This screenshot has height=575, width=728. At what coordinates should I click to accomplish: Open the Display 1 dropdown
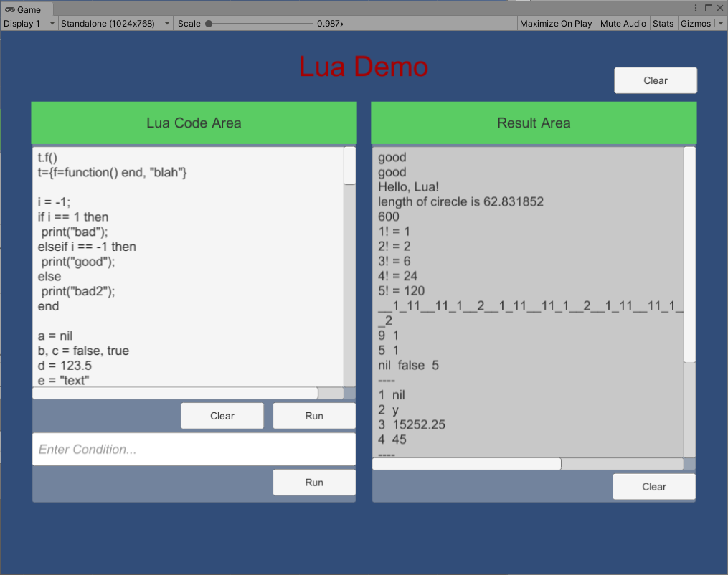[29, 23]
